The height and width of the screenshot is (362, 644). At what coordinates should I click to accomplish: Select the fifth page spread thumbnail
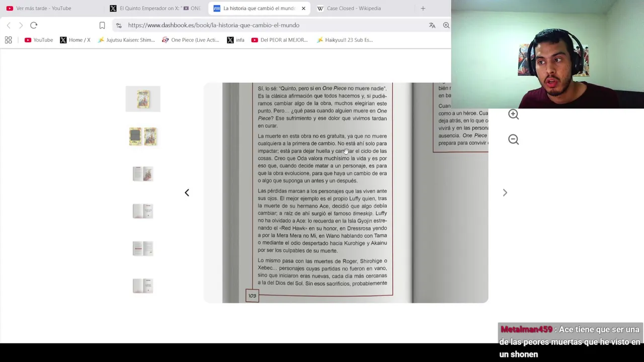(x=143, y=248)
